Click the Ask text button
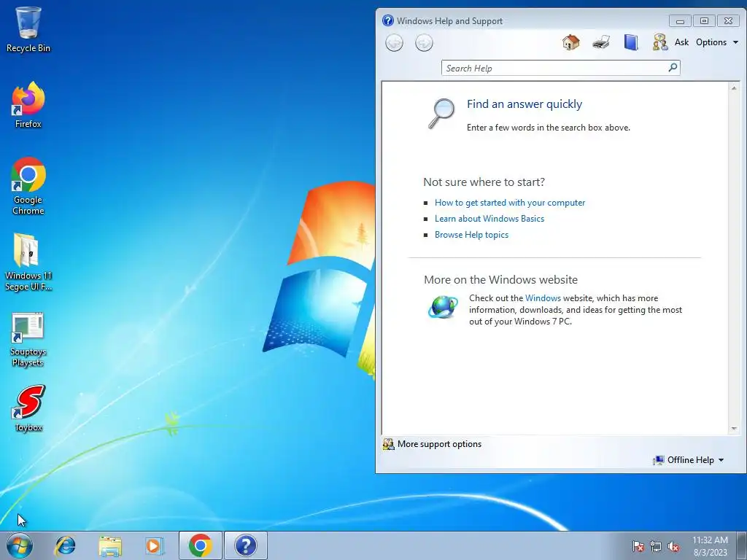Viewport: 747px width, 560px height. point(681,42)
